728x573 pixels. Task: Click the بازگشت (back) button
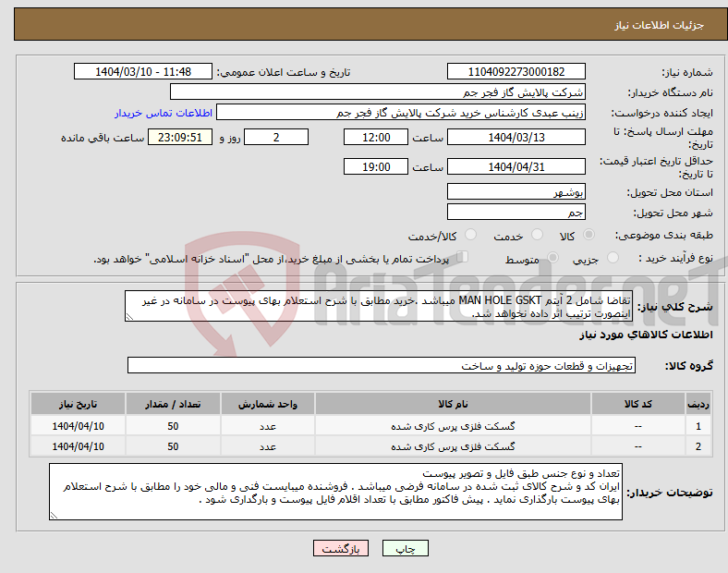coord(341,548)
